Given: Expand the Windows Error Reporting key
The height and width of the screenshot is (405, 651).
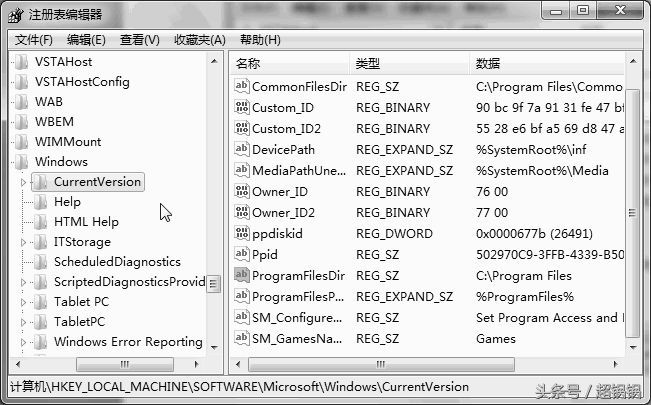Looking at the screenshot, I should point(23,342).
